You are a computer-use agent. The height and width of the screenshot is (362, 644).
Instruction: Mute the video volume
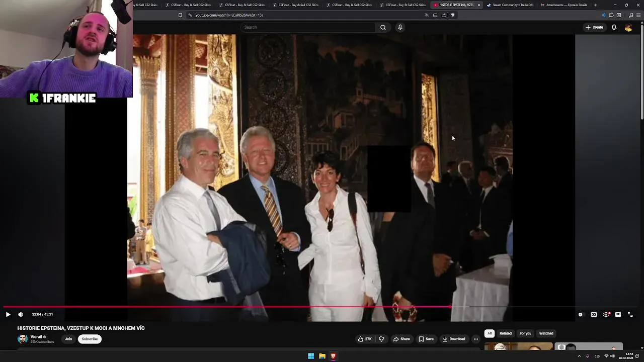click(21, 314)
